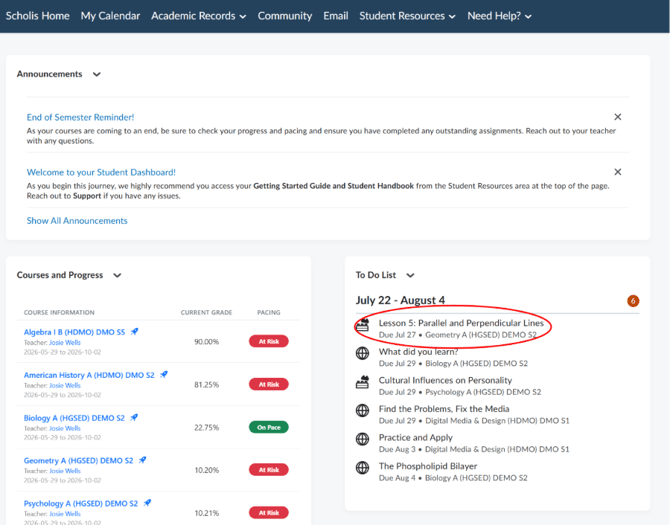Open Lesson 5: Parallel and Perpendicular Lines
670x525 pixels.
click(461, 323)
